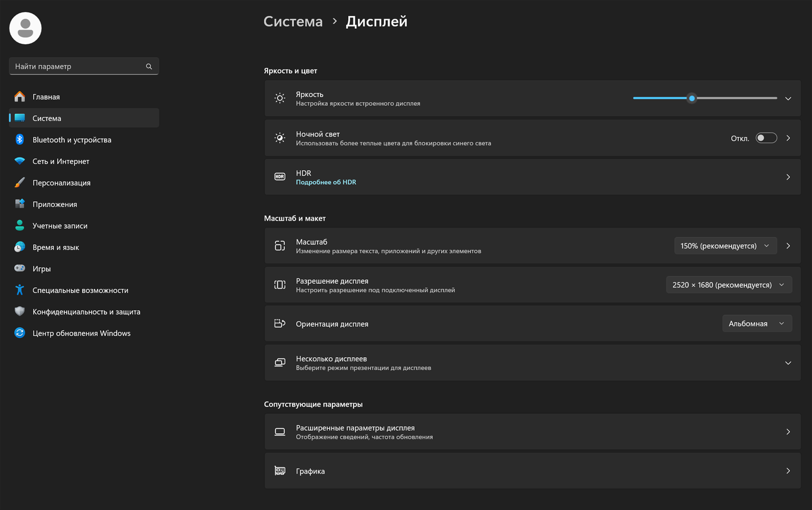Click Подробнее об HDR link

326,182
